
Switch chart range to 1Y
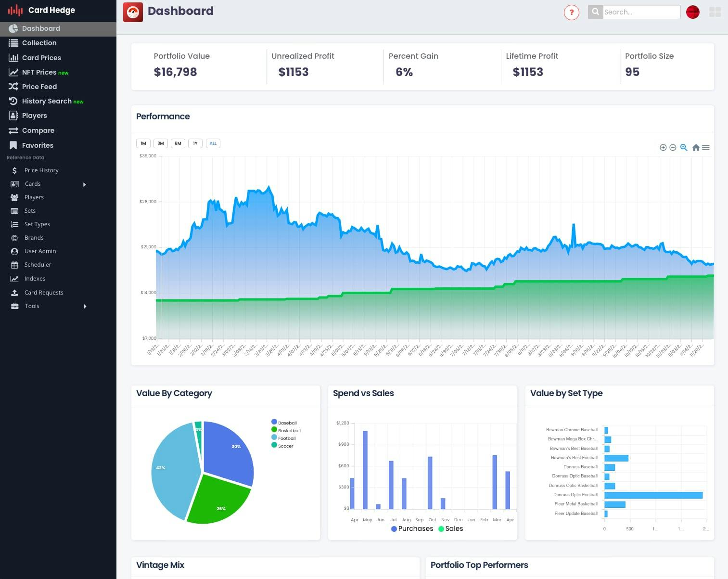coord(195,143)
